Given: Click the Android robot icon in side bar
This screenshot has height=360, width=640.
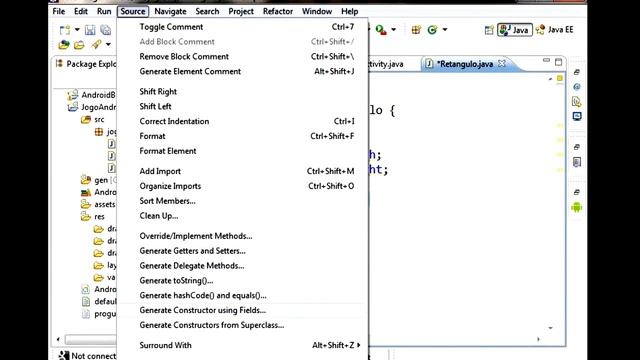Looking at the screenshot, I should (577, 207).
